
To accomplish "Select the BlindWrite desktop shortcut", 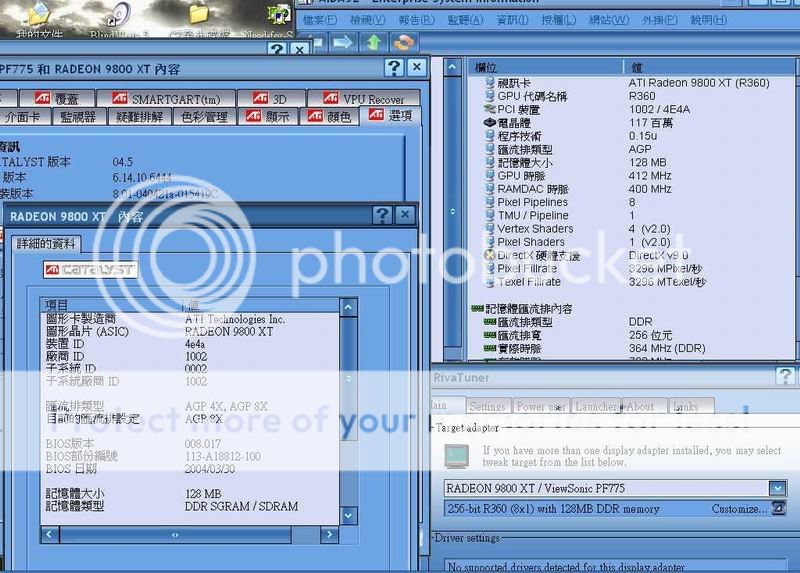I will click(x=119, y=20).
